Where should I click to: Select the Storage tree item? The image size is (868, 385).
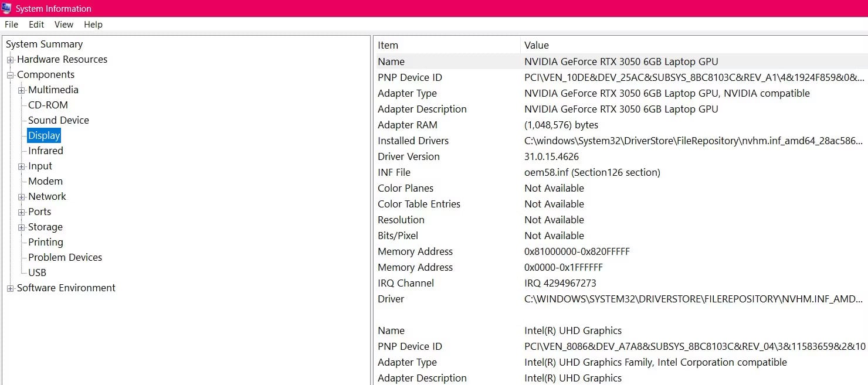(45, 227)
